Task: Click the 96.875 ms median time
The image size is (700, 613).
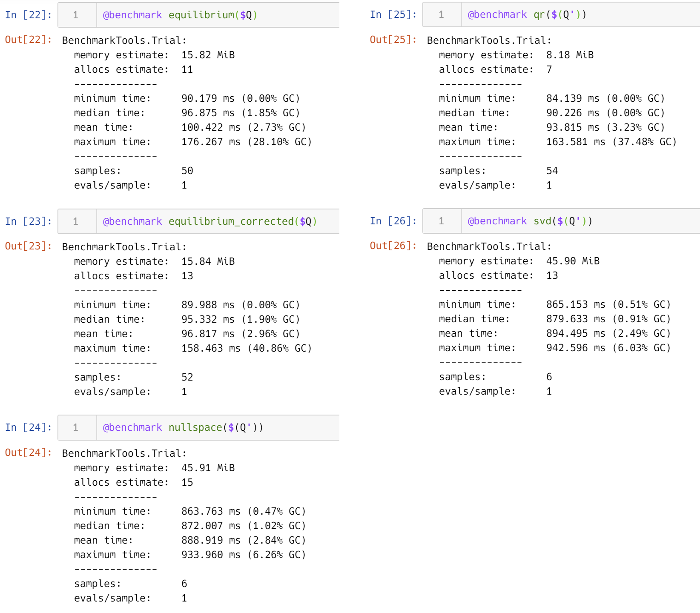Action: point(208,113)
